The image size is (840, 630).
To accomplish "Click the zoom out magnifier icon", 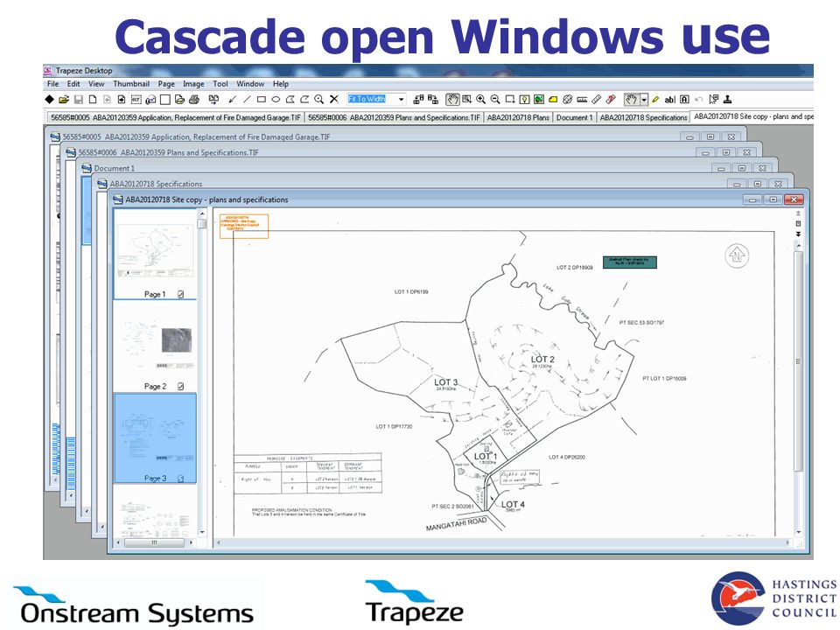I will click(495, 99).
